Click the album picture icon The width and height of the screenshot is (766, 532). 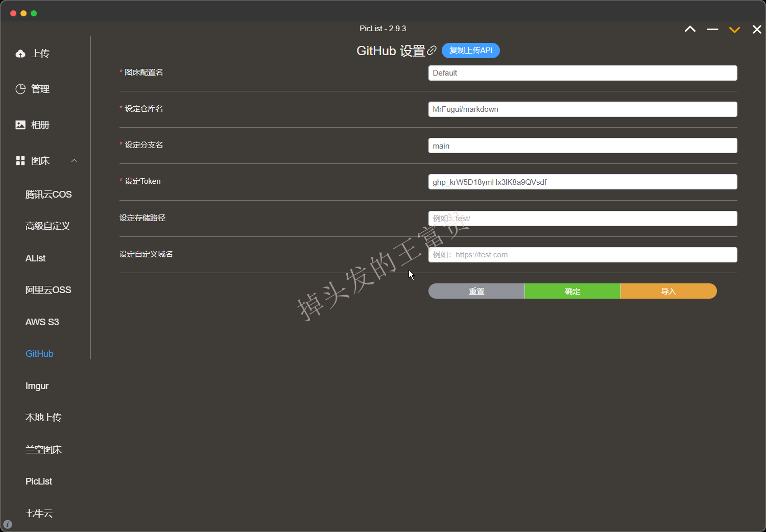pos(20,125)
